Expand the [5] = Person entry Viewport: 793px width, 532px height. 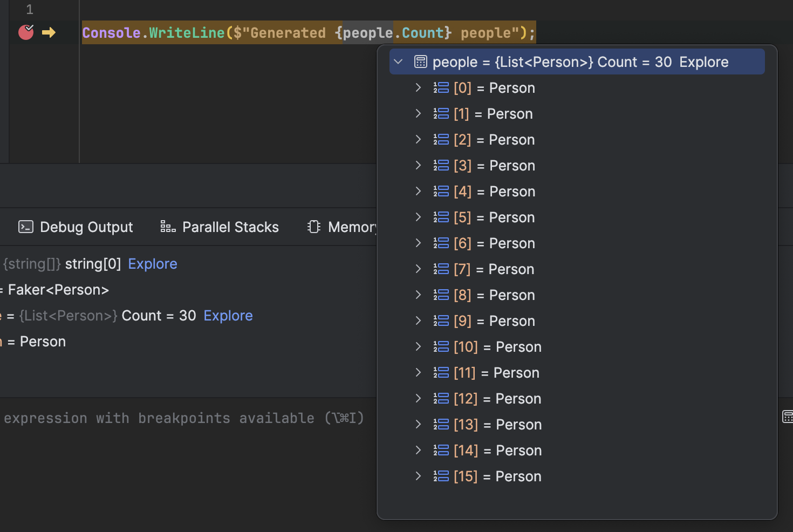pos(418,217)
